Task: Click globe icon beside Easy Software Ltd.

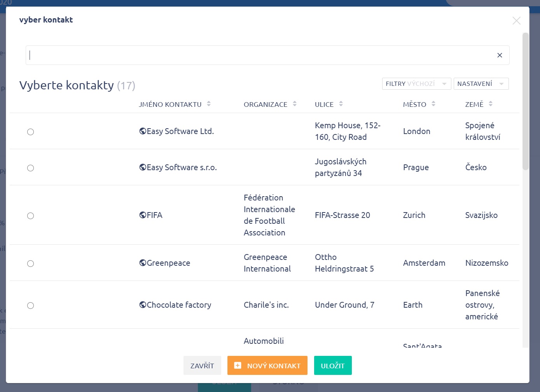Action: point(143,131)
